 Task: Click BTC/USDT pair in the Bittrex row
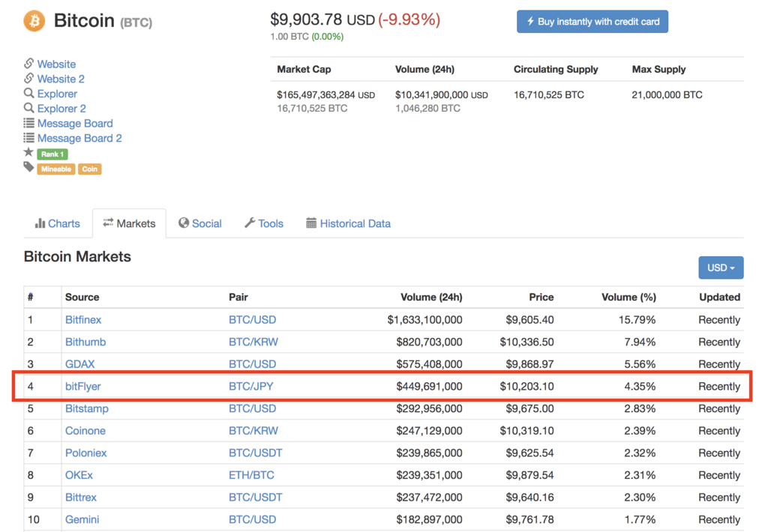(255, 498)
